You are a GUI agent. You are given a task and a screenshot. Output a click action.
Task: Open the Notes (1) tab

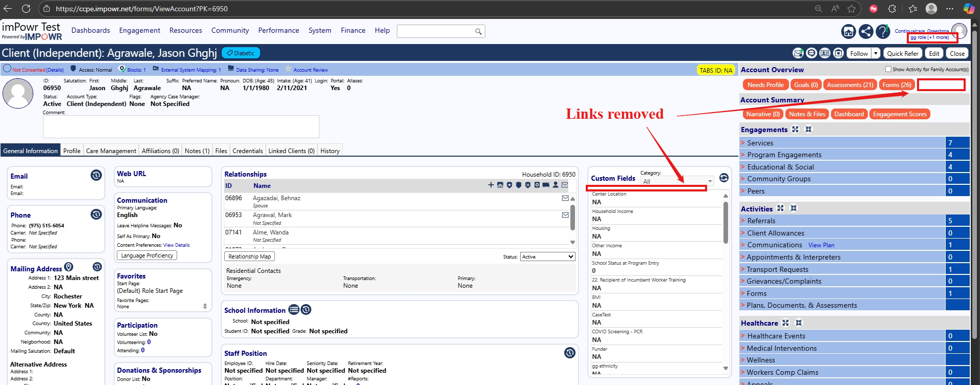(x=197, y=151)
